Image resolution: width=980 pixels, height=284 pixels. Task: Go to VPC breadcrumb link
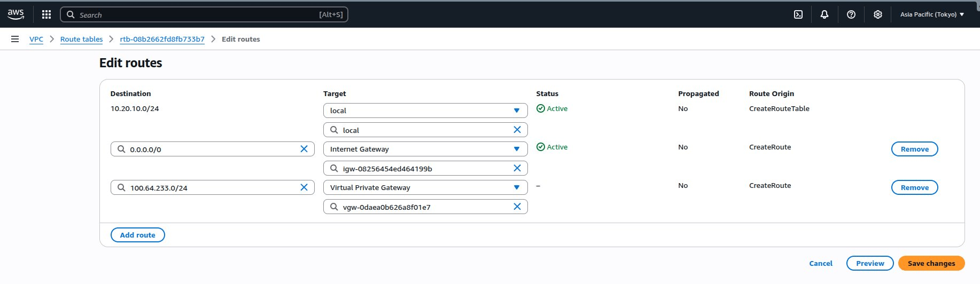click(36, 39)
